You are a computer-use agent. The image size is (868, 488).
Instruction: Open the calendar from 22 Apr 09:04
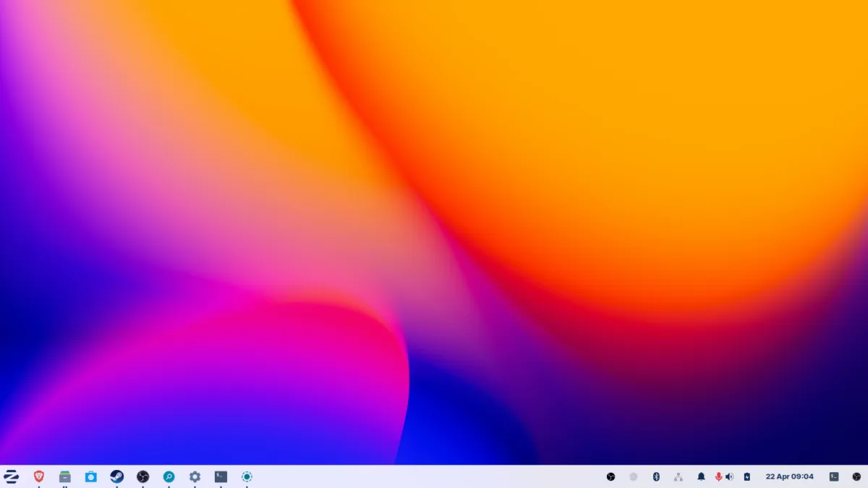[789, 476]
